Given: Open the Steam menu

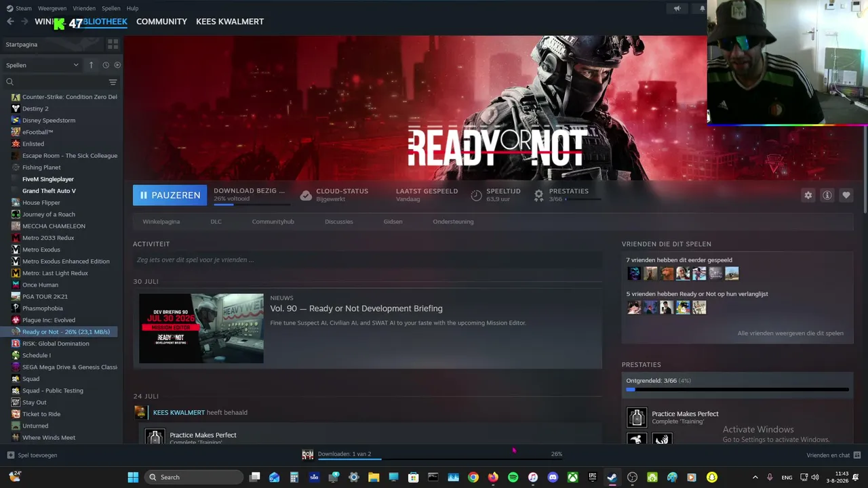Looking at the screenshot, I should pos(20,8).
